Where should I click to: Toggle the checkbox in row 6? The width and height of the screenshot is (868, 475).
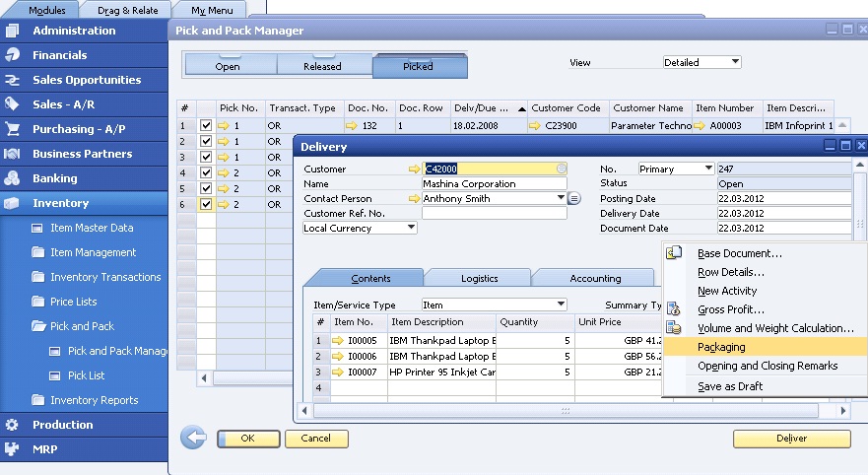click(x=206, y=205)
